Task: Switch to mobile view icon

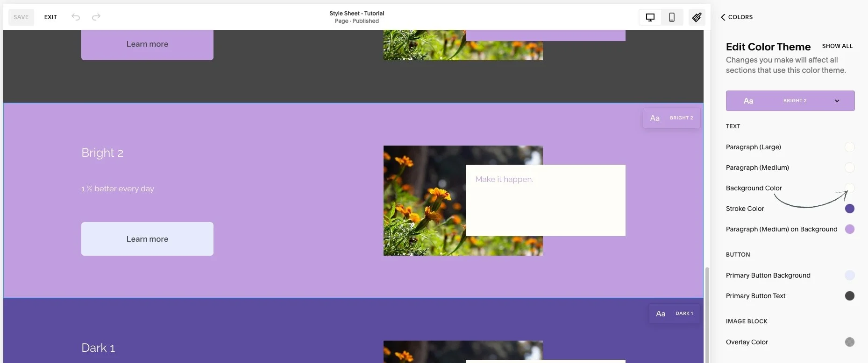Action: pyautogui.click(x=672, y=17)
